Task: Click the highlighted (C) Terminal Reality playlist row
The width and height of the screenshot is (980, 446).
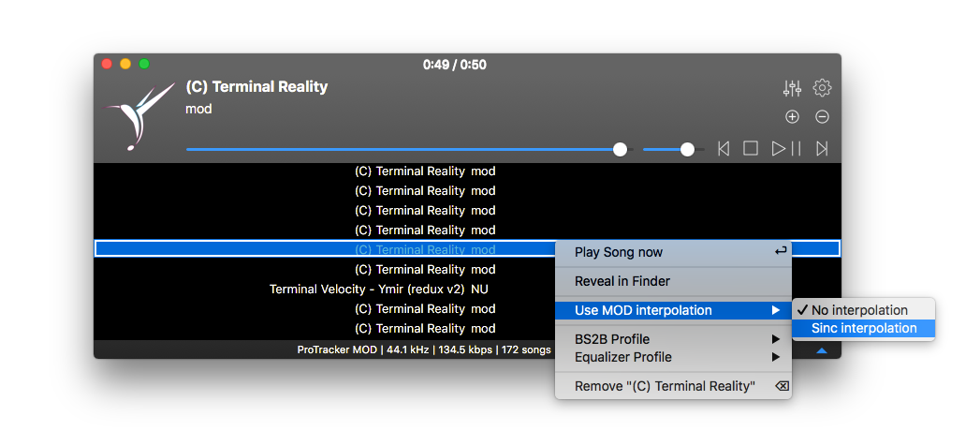Action: point(467,249)
